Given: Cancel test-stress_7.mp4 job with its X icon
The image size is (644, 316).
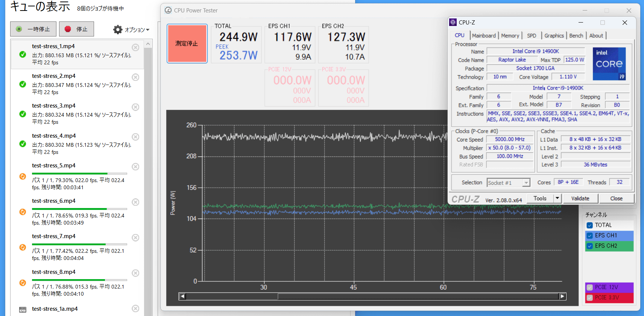Looking at the screenshot, I should tap(135, 238).
